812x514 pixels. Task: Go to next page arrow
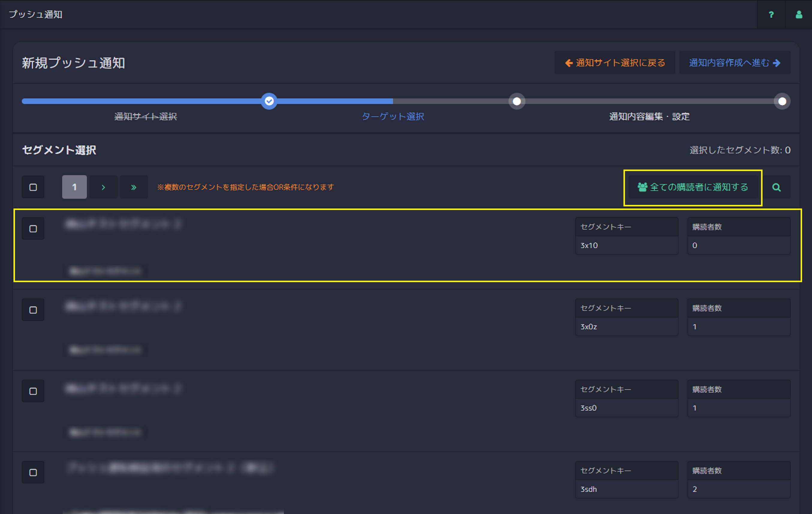coord(103,188)
